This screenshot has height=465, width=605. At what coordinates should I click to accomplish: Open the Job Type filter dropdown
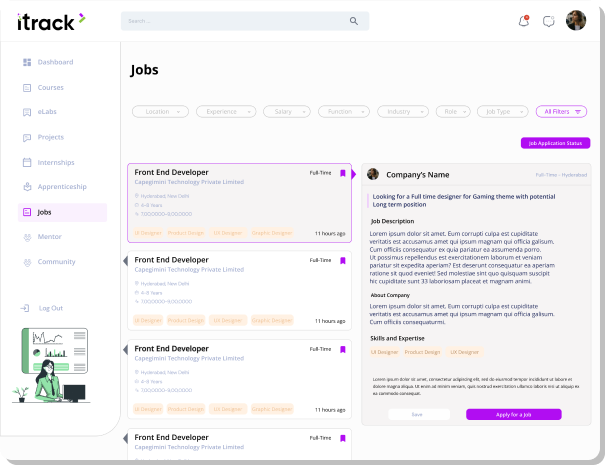tap(502, 112)
